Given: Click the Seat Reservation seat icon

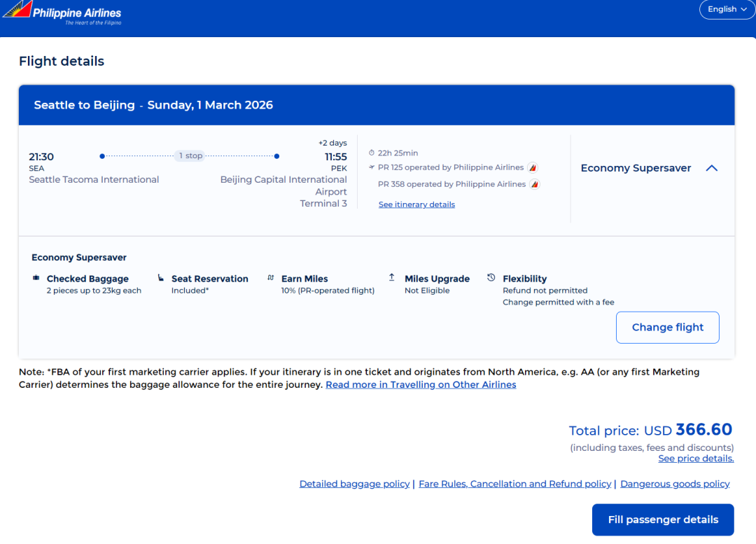Looking at the screenshot, I should [x=161, y=278].
